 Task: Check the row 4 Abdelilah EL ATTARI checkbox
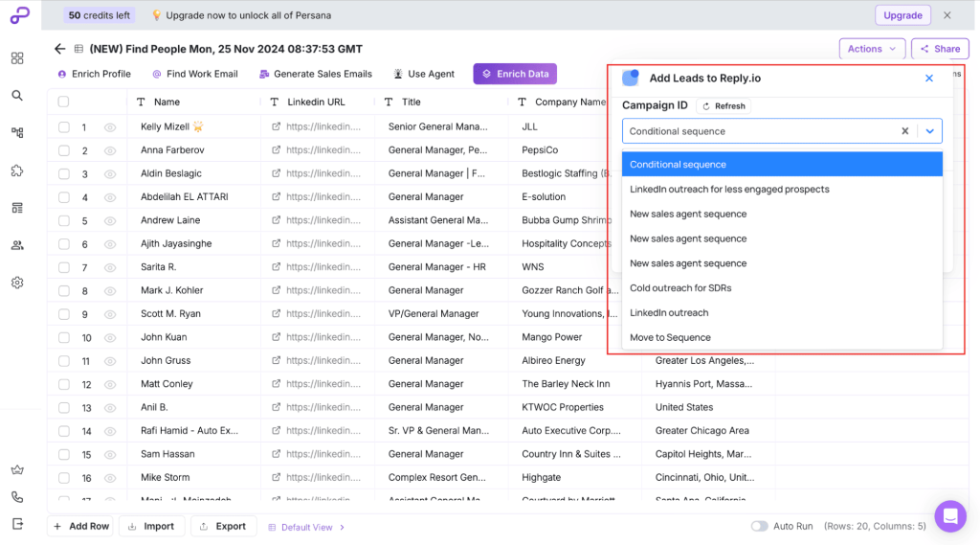click(64, 197)
